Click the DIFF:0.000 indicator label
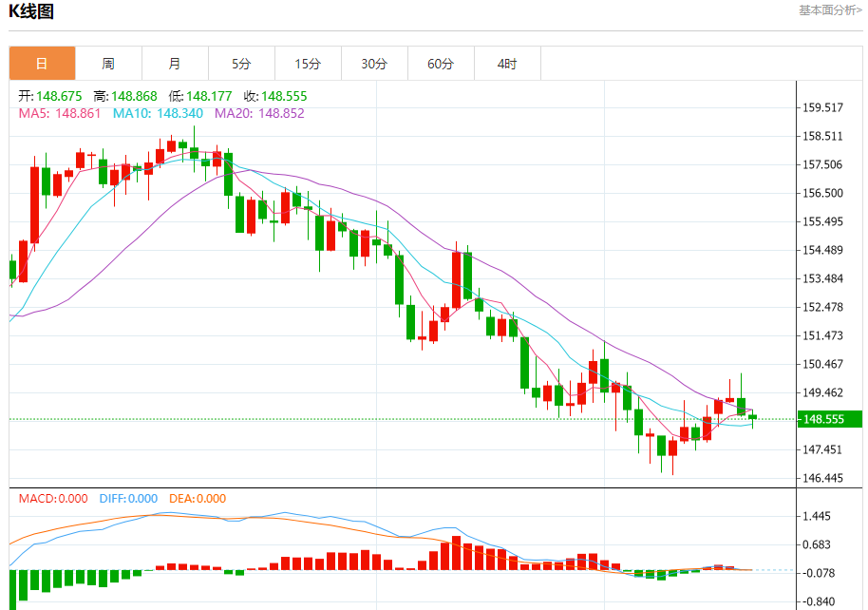Viewport: 868px width, 610px height. 128,498
